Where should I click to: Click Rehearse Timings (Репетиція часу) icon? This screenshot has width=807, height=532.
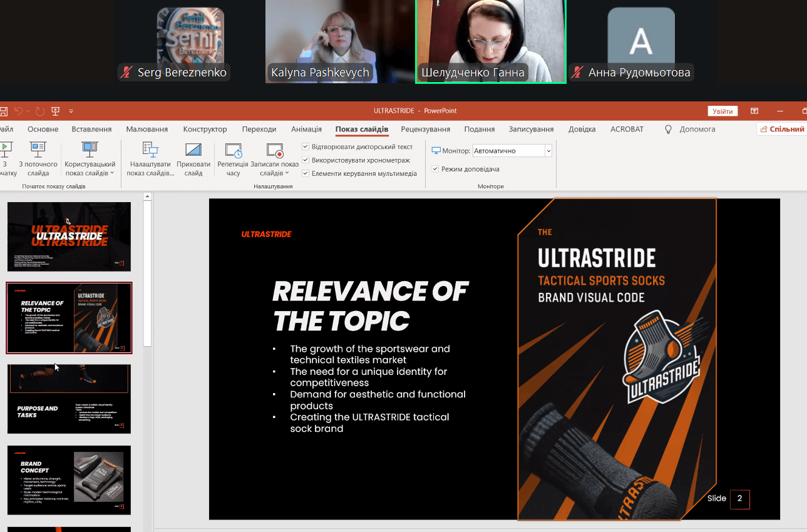pyautogui.click(x=233, y=150)
